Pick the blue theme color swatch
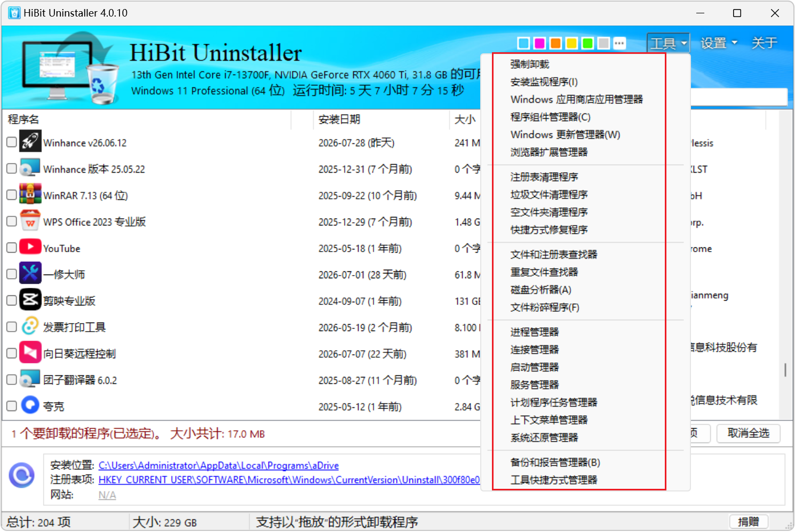The width and height of the screenshot is (795, 532). 524,43
